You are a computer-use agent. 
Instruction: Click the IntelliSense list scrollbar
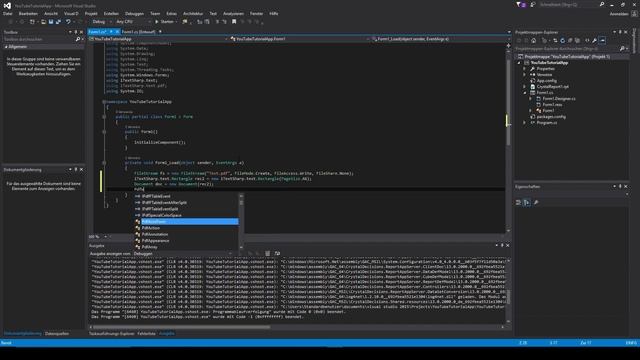pos(241,221)
